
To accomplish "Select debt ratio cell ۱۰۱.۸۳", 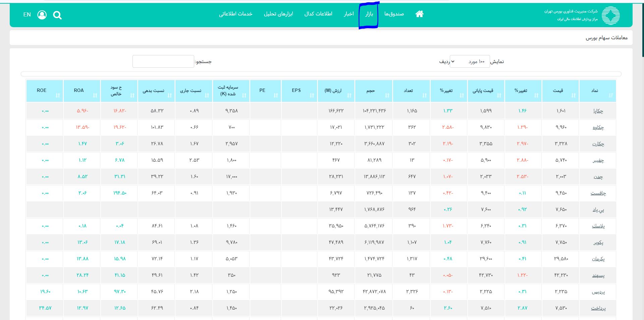I will coord(157,127).
